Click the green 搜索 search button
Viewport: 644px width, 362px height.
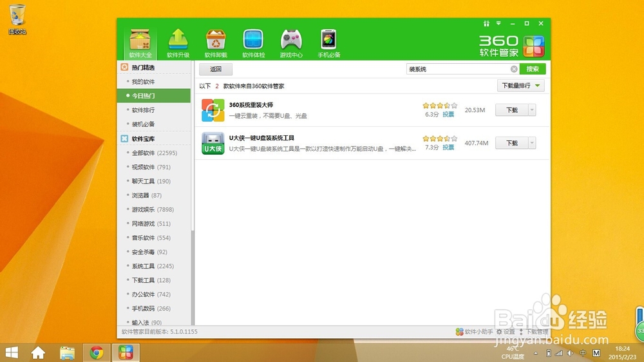coord(533,69)
